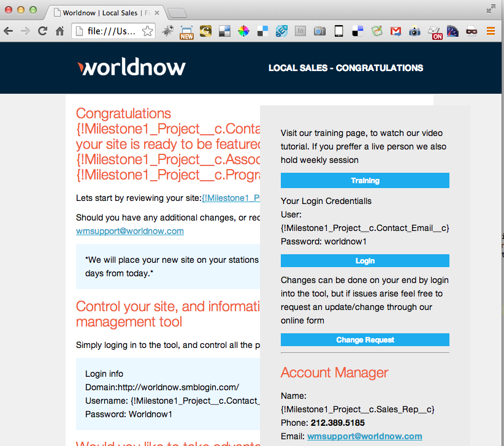The image size is (504, 446).
Task: Click the Change Request button
Action: click(365, 340)
